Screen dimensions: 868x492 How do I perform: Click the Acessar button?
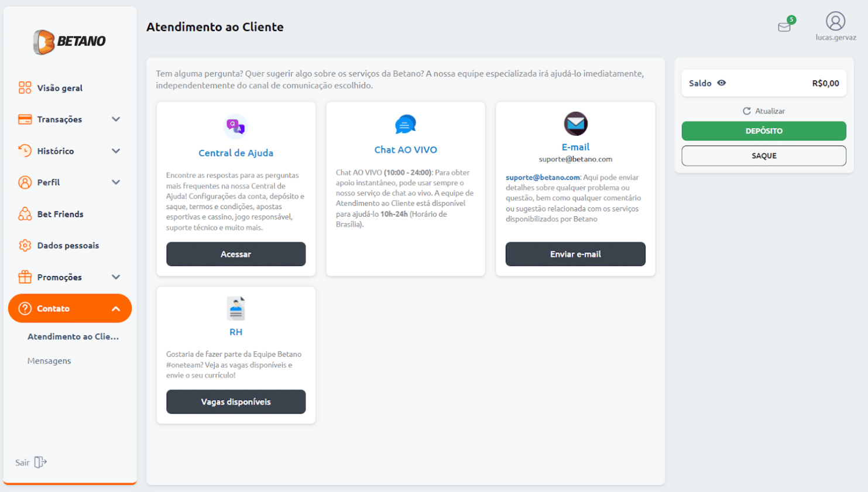pos(236,254)
